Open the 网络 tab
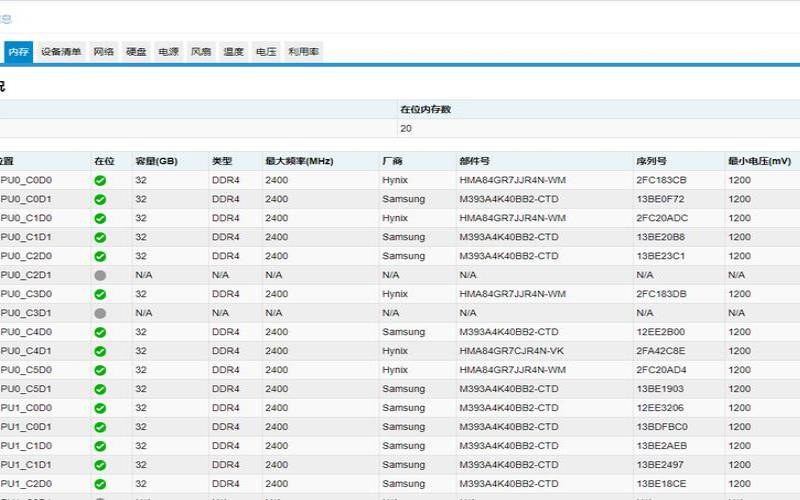The height and width of the screenshot is (500, 800). 104,52
